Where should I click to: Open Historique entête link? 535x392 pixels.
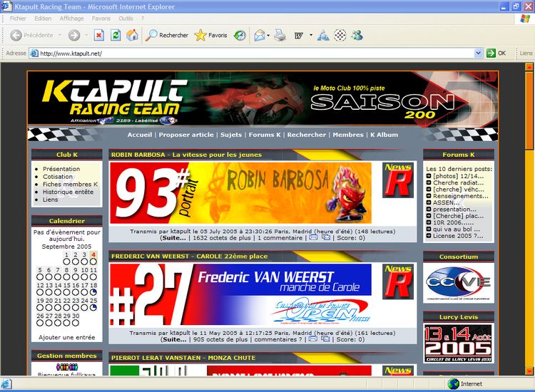pyautogui.click(x=68, y=192)
